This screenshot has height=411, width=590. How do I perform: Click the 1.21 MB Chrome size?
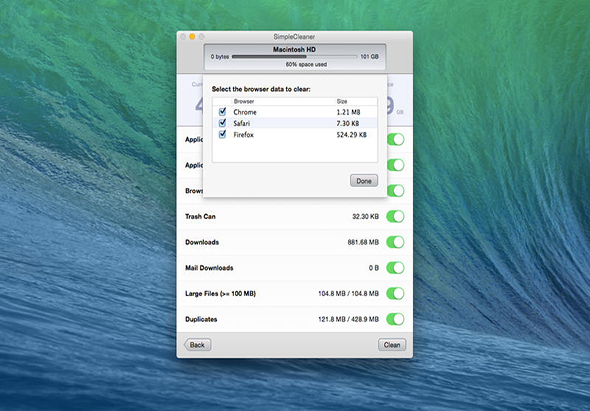348,112
